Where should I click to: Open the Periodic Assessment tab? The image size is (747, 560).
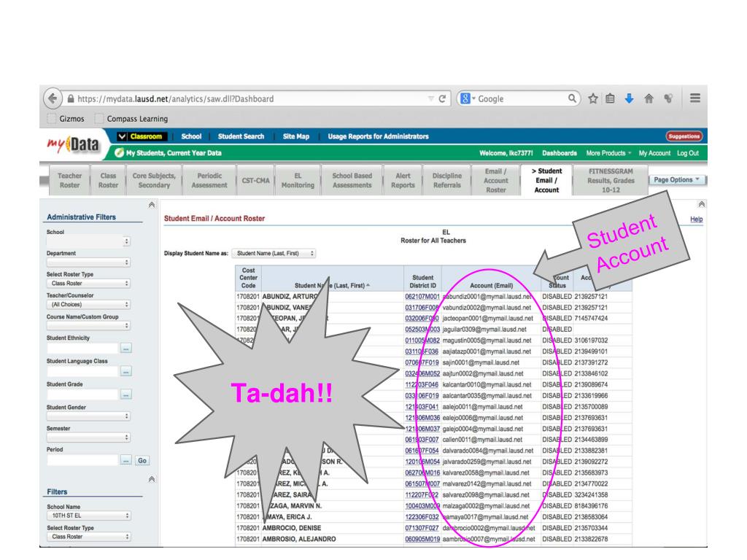pos(209,181)
